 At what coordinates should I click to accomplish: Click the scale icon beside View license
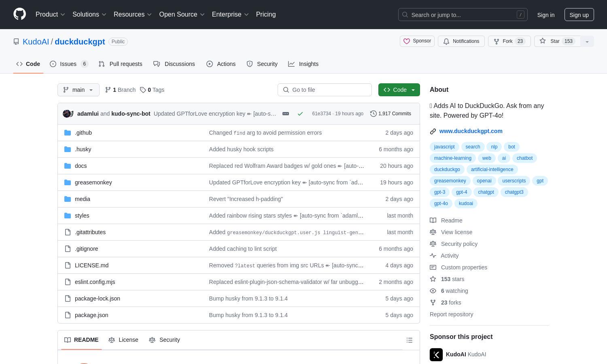433,232
